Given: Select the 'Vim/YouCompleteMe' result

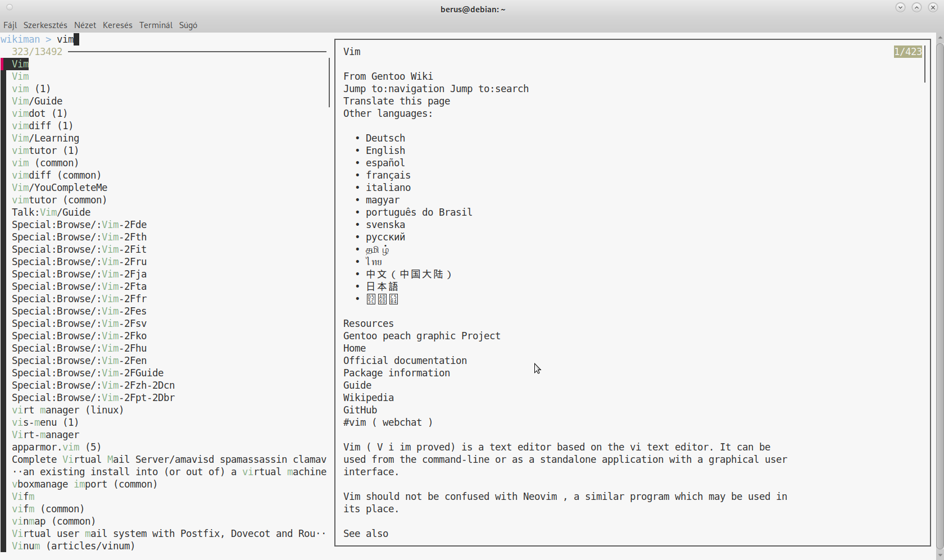Looking at the screenshot, I should click(60, 188).
